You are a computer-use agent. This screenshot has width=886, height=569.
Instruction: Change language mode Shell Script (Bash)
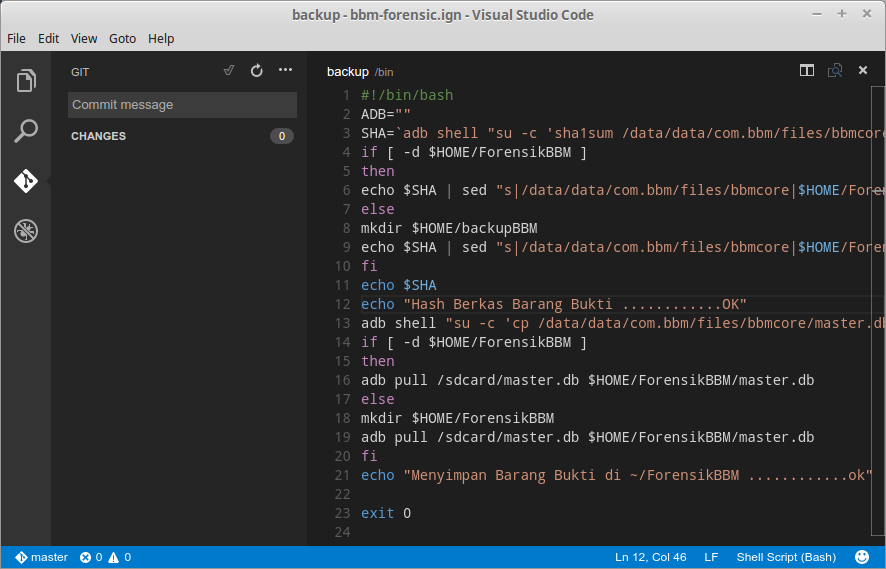pyautogui.click(x=786, y=557)
